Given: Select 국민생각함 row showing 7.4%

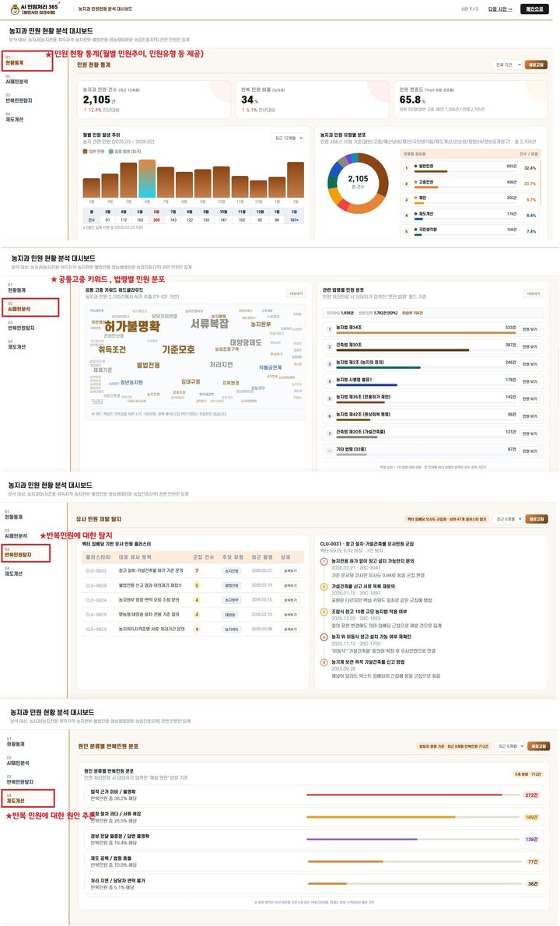Looking at the screenshot, I should (x=471, y=230).
